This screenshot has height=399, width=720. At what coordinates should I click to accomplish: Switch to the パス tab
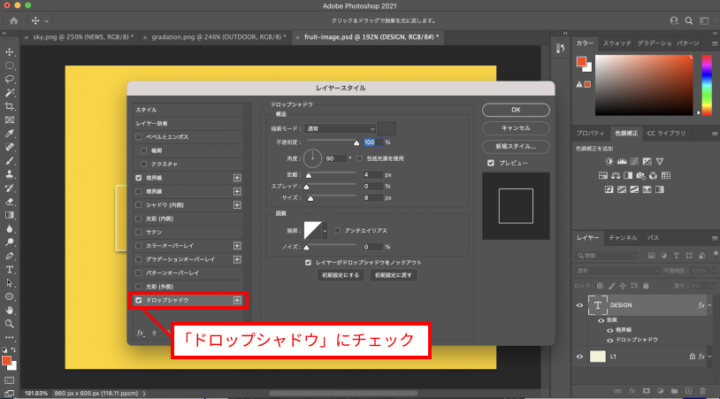click(653, 238)
